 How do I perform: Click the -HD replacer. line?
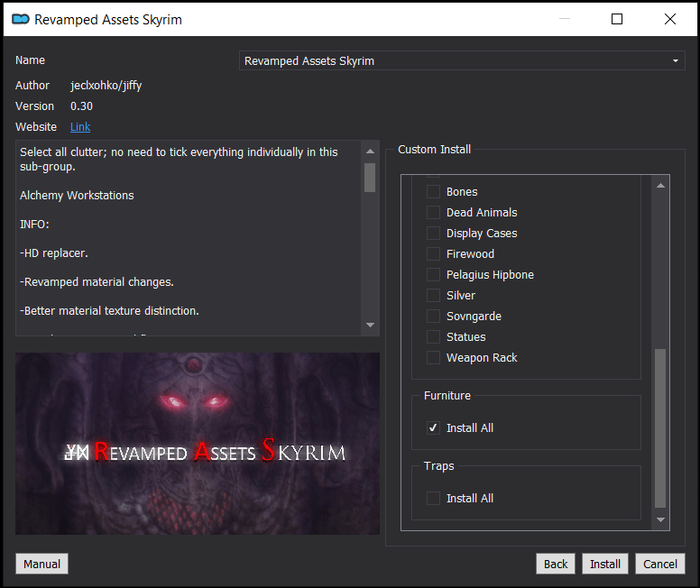(54, 253)
